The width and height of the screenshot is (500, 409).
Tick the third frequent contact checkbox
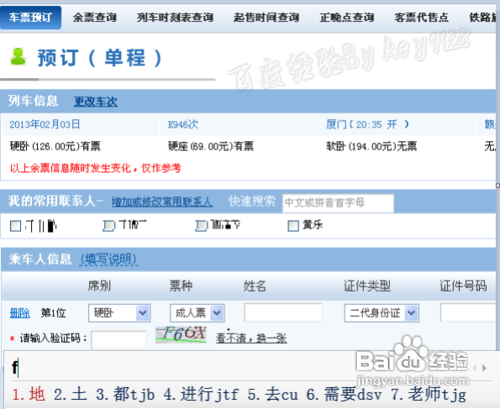201,226
